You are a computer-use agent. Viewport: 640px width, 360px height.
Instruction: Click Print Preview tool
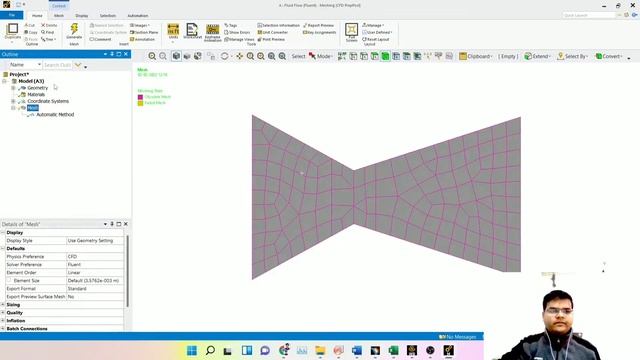point(271,39)
